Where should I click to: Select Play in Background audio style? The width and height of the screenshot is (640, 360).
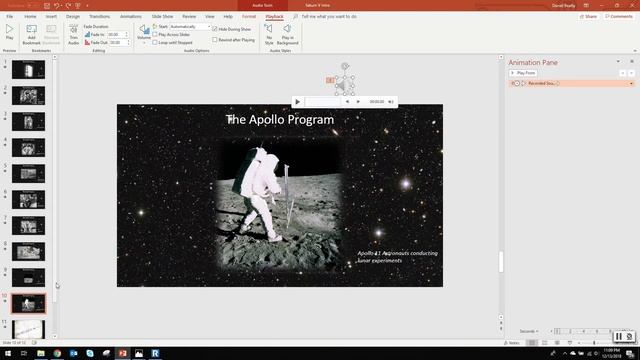click(x=287, y=35)
